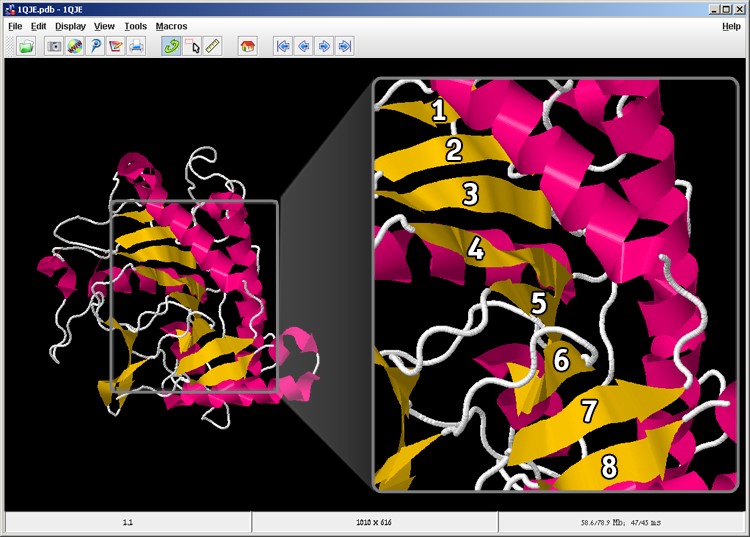Click the magnifier search toolbar icon
Screen dimensions: 750x537
[x=95, y=46]
